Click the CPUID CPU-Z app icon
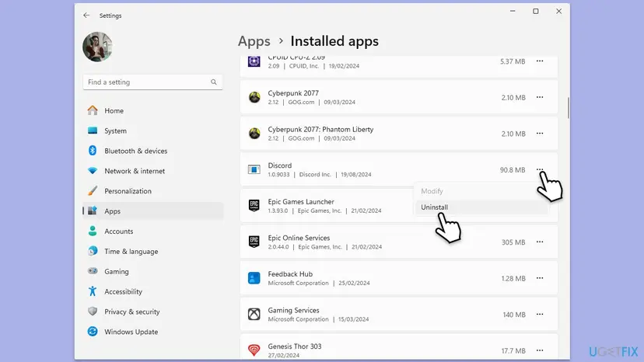The width and height of the screenshot is (644, 362). (254, 61)
